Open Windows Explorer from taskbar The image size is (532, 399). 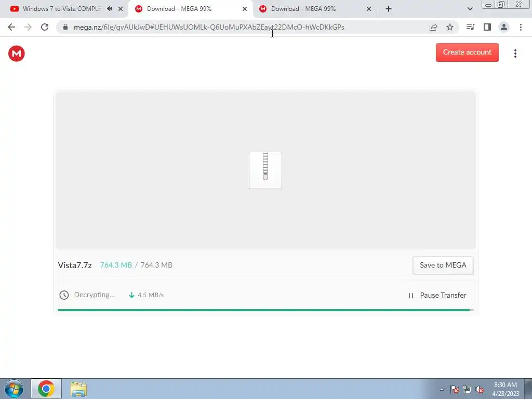coord(78,389)
